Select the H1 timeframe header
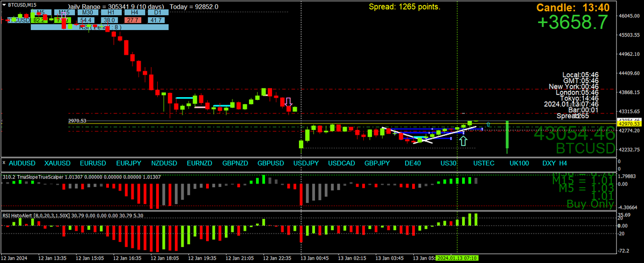The height and width of the screenshot is (263, 644). (110, 12)
